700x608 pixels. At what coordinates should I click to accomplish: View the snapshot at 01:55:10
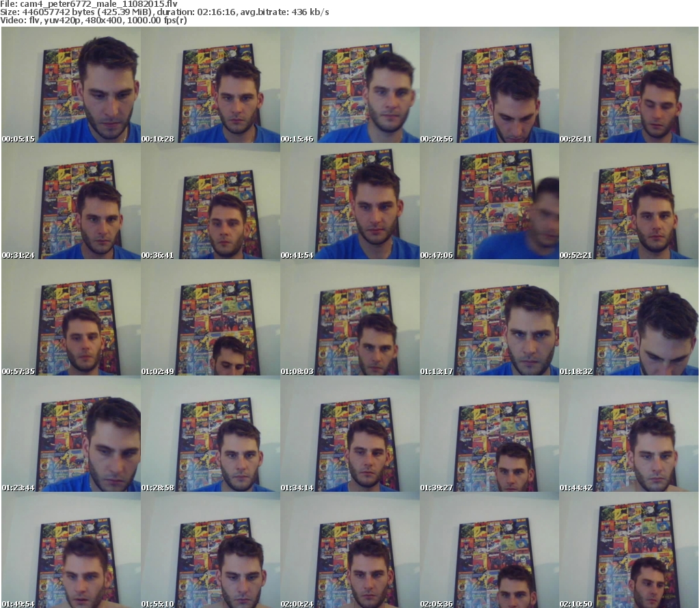[x=211, y=549]
